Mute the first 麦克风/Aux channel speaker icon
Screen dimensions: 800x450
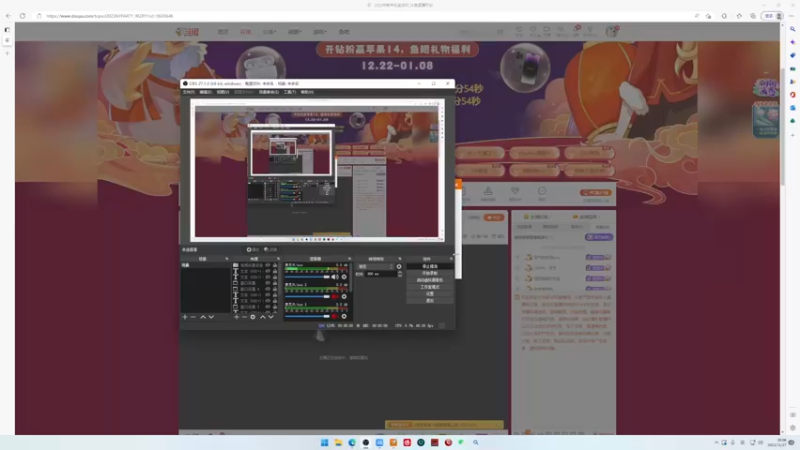click(335, 277)
